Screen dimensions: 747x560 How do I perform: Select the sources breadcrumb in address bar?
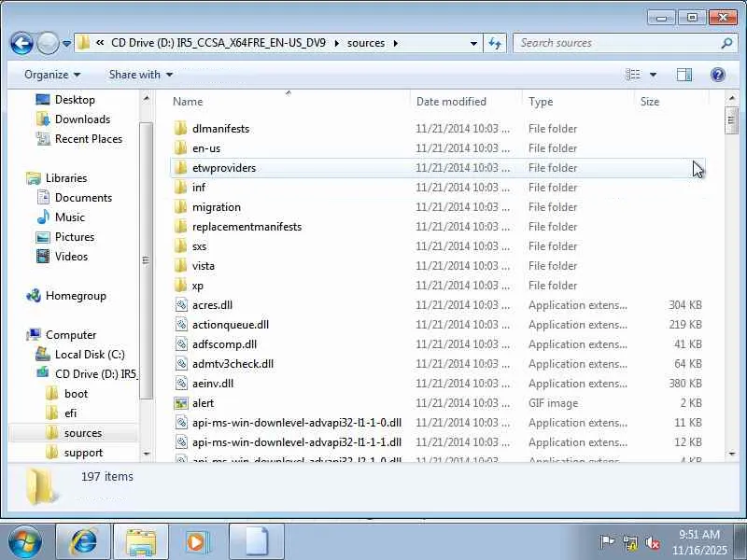(x=366, y=43)
